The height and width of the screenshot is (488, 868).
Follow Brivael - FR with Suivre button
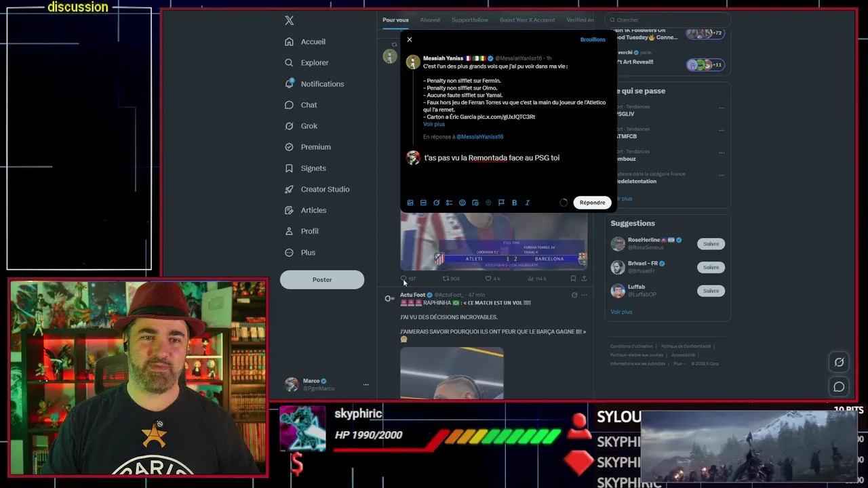(x=711, y=267)
